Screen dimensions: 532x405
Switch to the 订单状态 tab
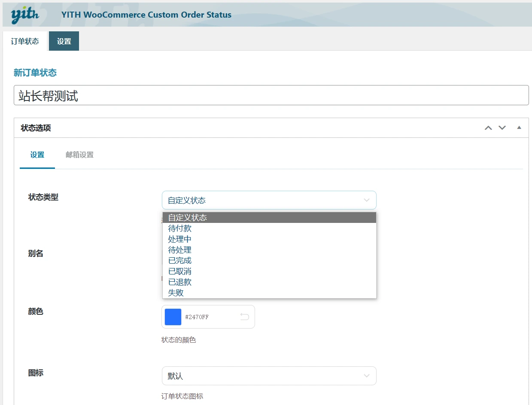pyautogui.click(x=25, y=41)
